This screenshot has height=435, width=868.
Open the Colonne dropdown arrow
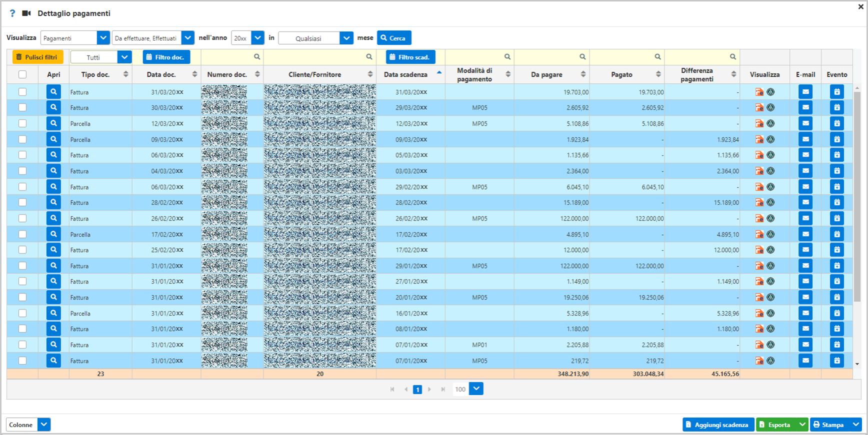(44, 424)
